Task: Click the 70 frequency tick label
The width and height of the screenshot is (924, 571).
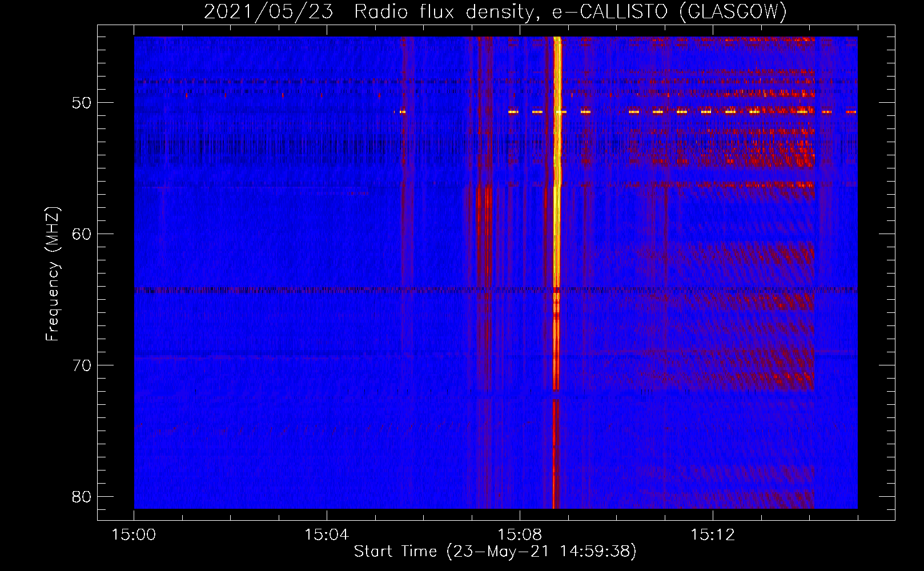Action: (x=82, y=365)
